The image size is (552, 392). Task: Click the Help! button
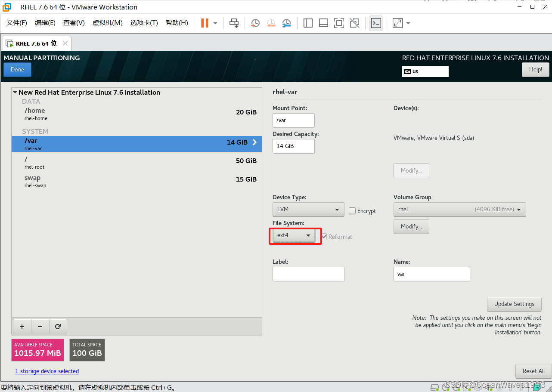(x=536, y=70)
